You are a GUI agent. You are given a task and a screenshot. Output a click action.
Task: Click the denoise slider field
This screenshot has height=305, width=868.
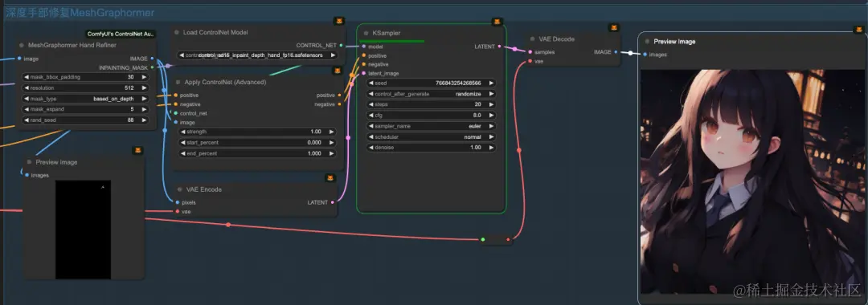pyautogui.click(x=432, y=148)
